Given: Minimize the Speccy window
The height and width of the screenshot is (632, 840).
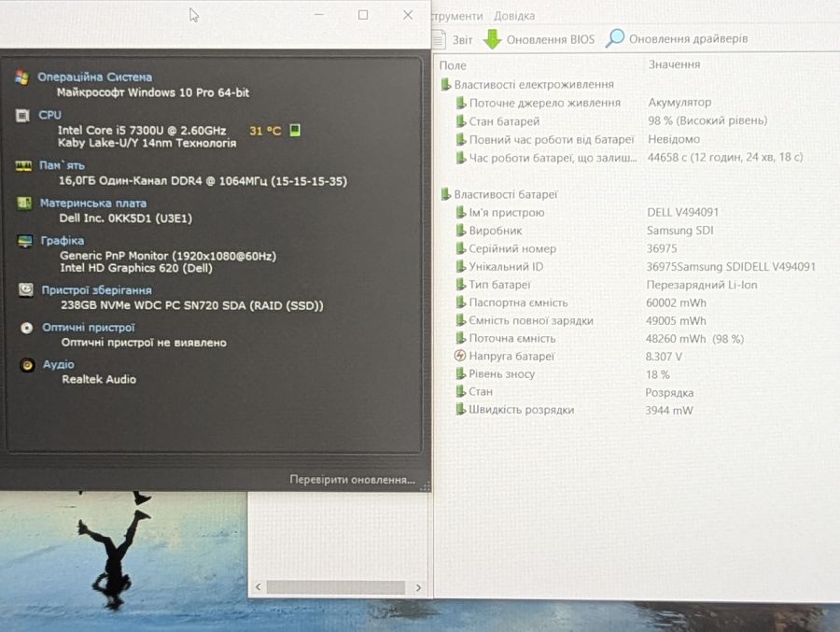Looking at the screenshot, I should coord(319,15).
